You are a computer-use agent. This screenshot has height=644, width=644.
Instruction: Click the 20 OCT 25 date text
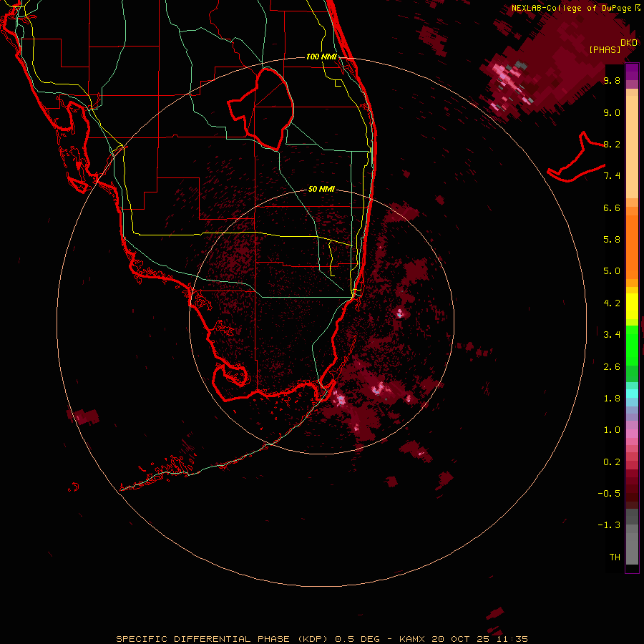point(462,639)
